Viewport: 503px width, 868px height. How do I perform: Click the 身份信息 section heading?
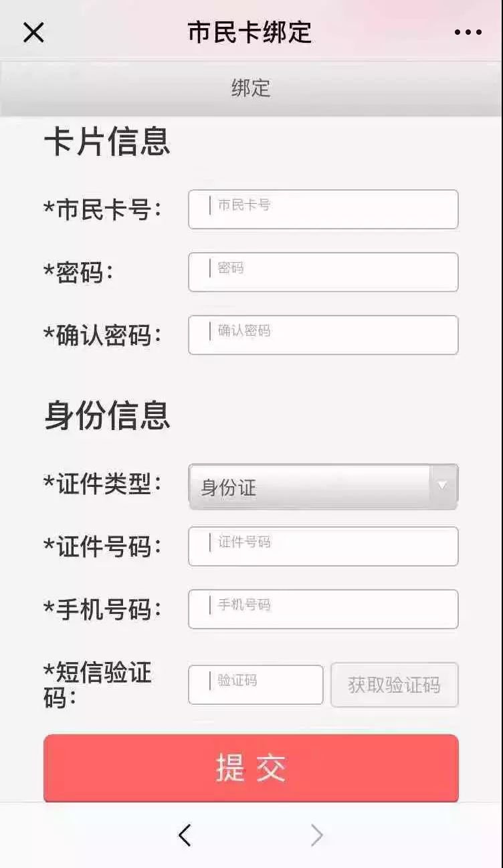[107, 415]
